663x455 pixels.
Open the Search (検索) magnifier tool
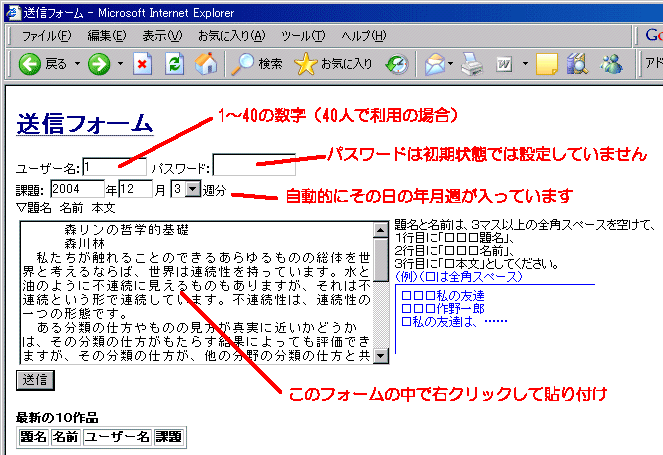click(x=257, y=64)
